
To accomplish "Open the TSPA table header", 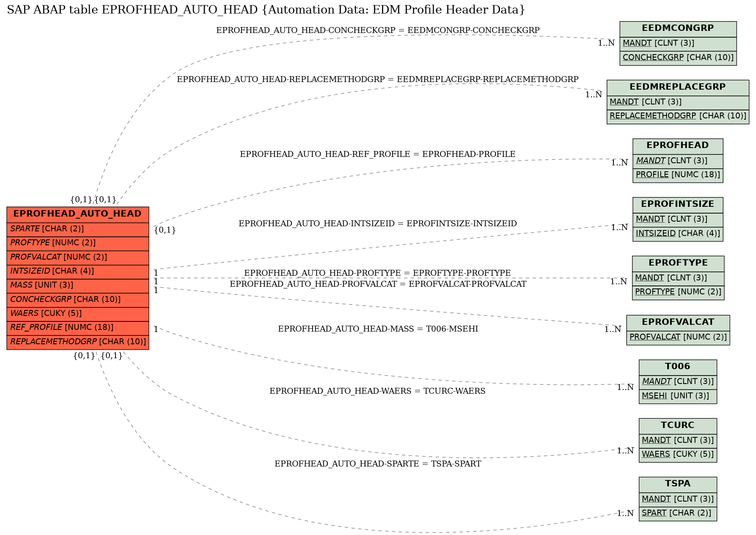I will [678, 484].
